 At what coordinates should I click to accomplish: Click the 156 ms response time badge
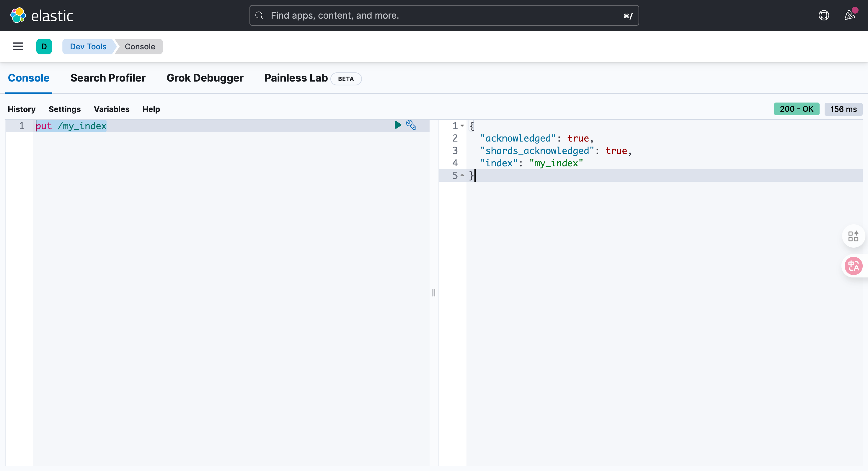(843, 109)
